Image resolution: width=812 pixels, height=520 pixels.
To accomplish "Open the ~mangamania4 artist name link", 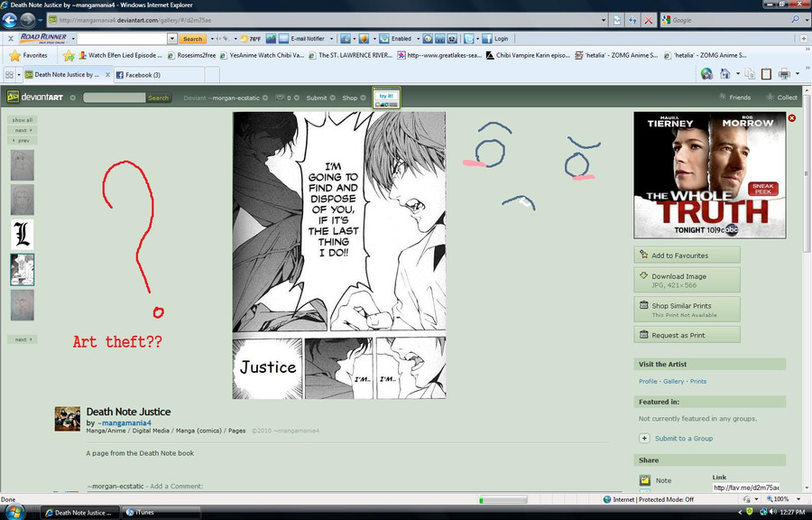I will [125, 422].
